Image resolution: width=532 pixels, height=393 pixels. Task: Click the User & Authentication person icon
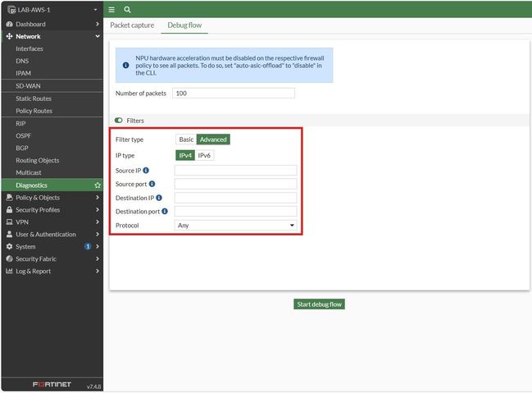[x=10, y=234]
